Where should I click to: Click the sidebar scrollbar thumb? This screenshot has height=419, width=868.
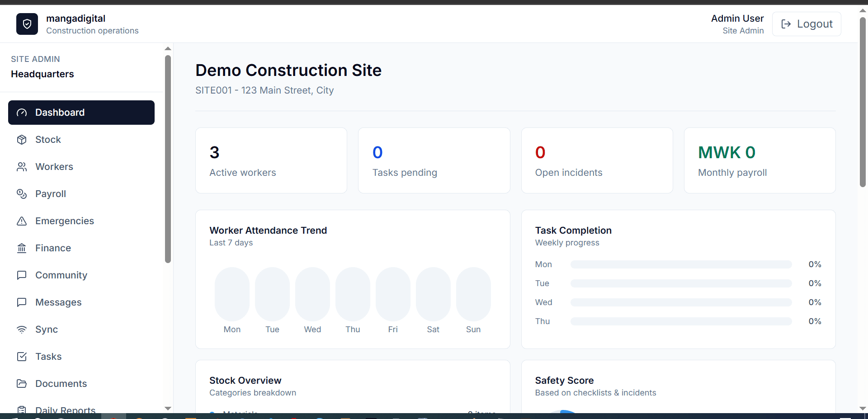click(168, 159)
